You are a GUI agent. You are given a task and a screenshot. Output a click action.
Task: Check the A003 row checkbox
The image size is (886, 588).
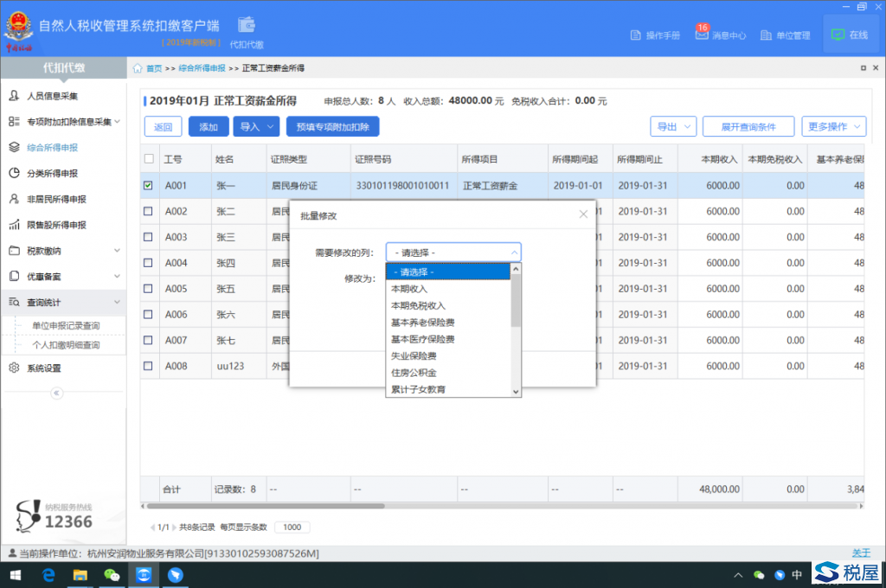pos(148,237)
